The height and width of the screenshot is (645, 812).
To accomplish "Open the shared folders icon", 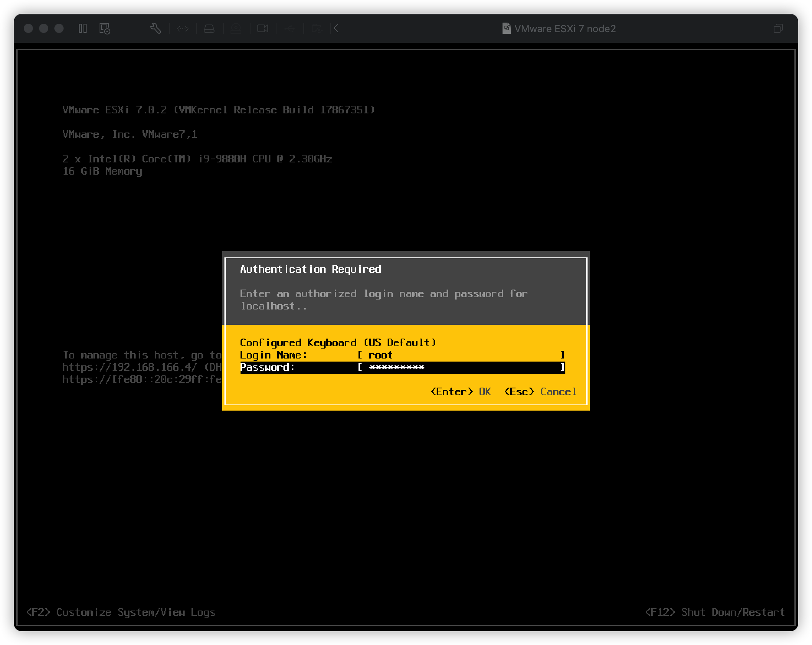I will 316,28.
